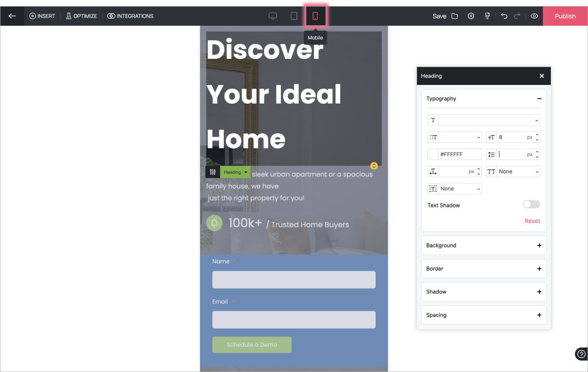Click the Save button
This screenshot has height=372, width=588.
pos(439,16)
